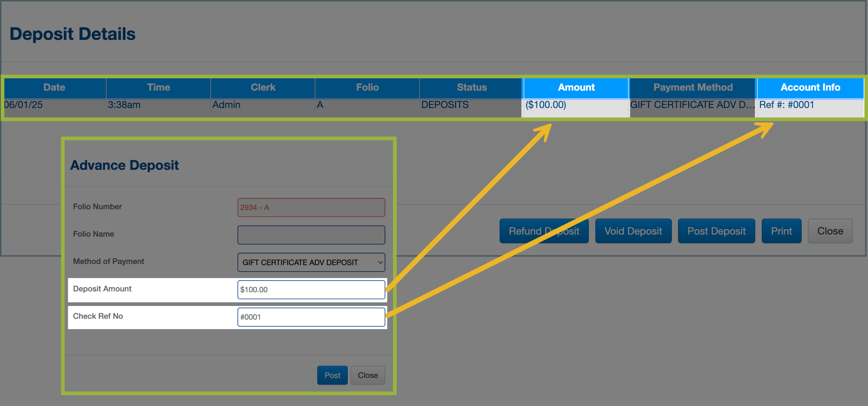
Task: Click the Check Ref No field
Action: point(311,317)
